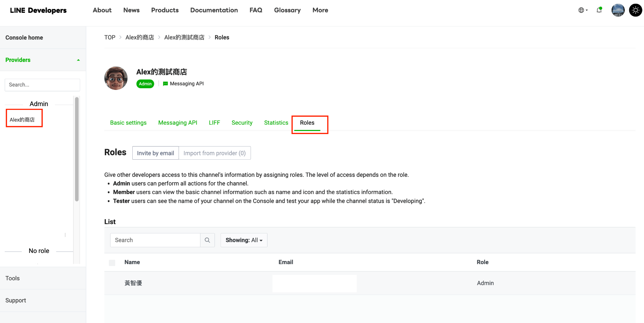Screen dimensions: 644x323
Task: Click the Invite by email button
Action: coord(156,153)
